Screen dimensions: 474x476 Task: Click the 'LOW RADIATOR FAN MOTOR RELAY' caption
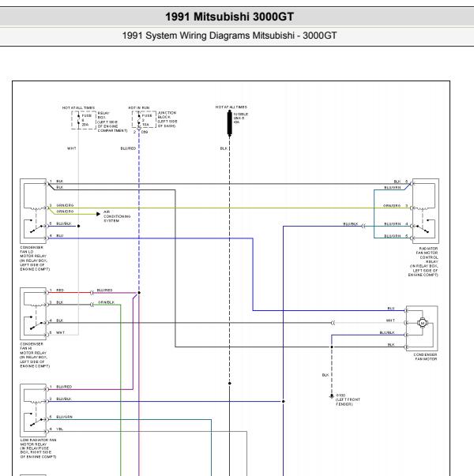click(38, 448)
